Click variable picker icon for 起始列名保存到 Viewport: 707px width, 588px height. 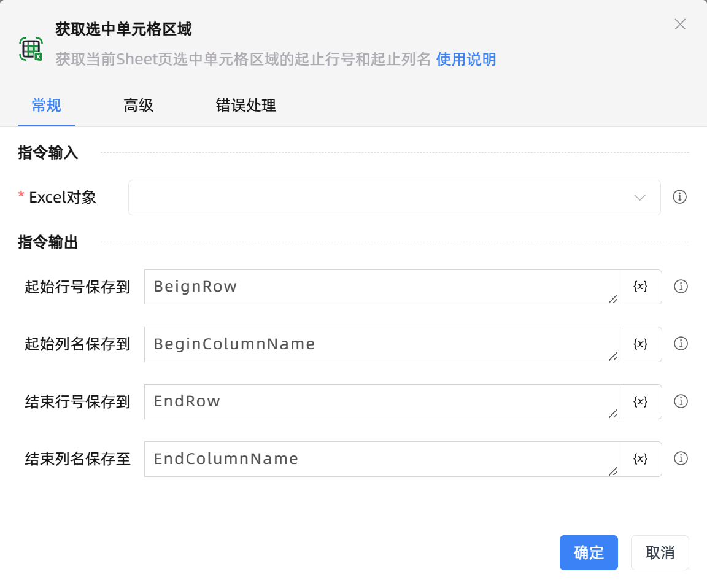click(x=640, y=344)
